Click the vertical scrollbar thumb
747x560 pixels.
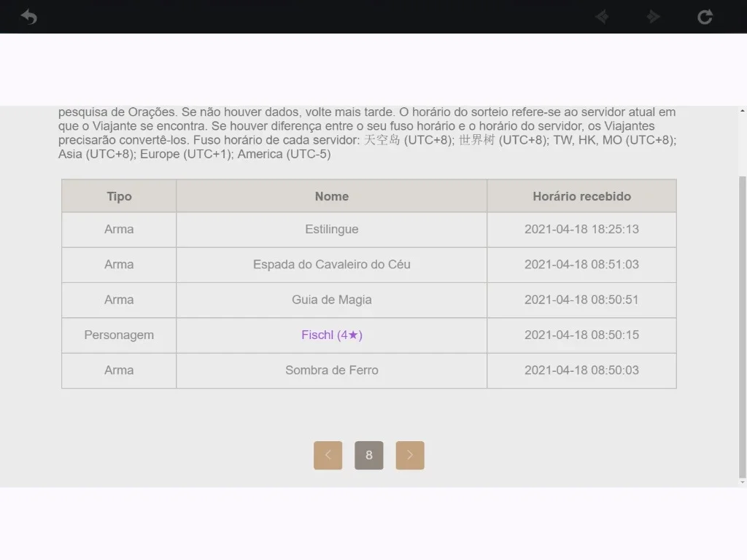tap(742, 327)
